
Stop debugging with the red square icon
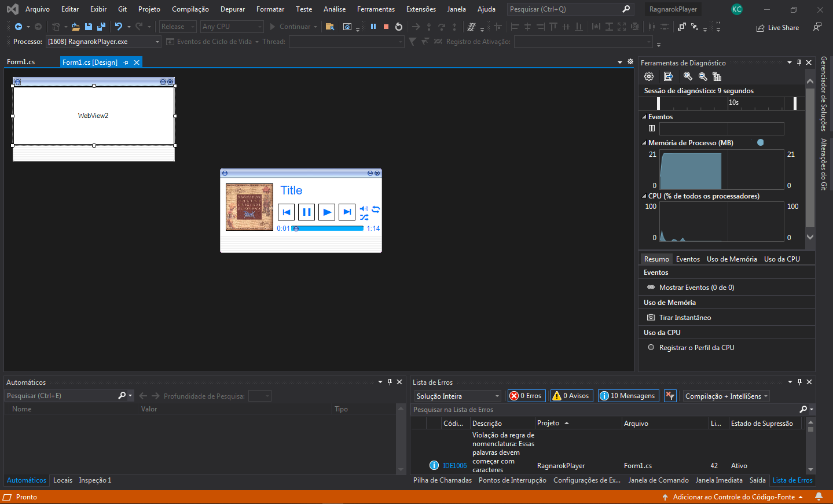click(x=386, y=27)
